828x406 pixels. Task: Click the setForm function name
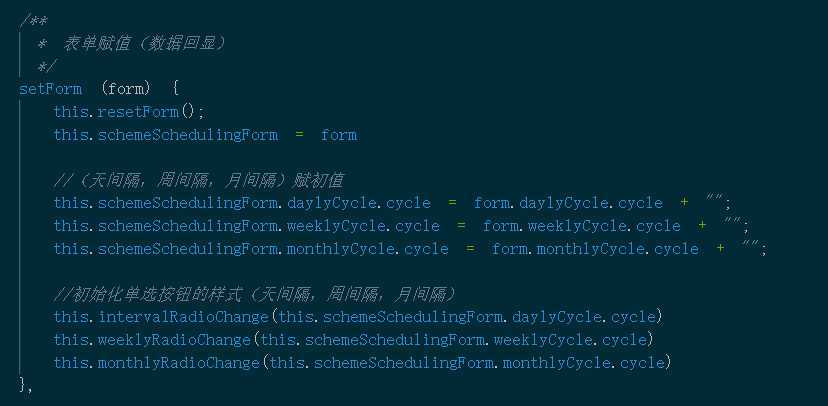click(50, 88)
